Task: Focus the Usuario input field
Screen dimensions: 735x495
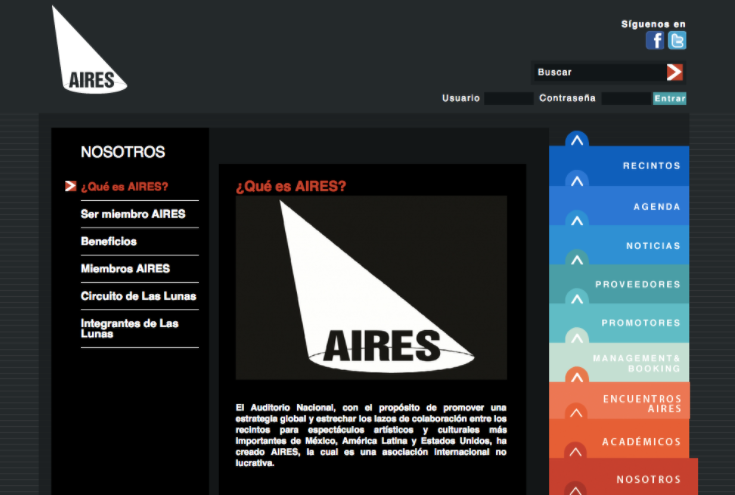Action: [x=508, y=98]
